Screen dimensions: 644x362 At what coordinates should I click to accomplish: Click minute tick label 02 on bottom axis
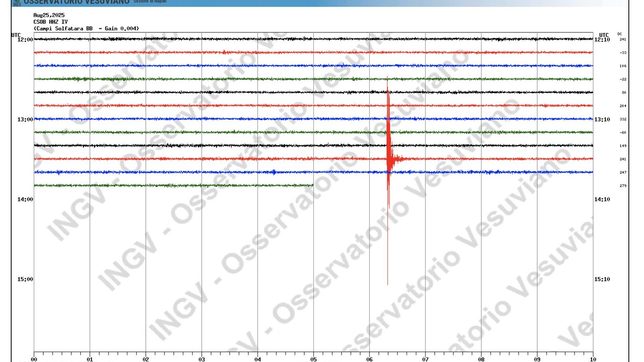coord(146,359)
